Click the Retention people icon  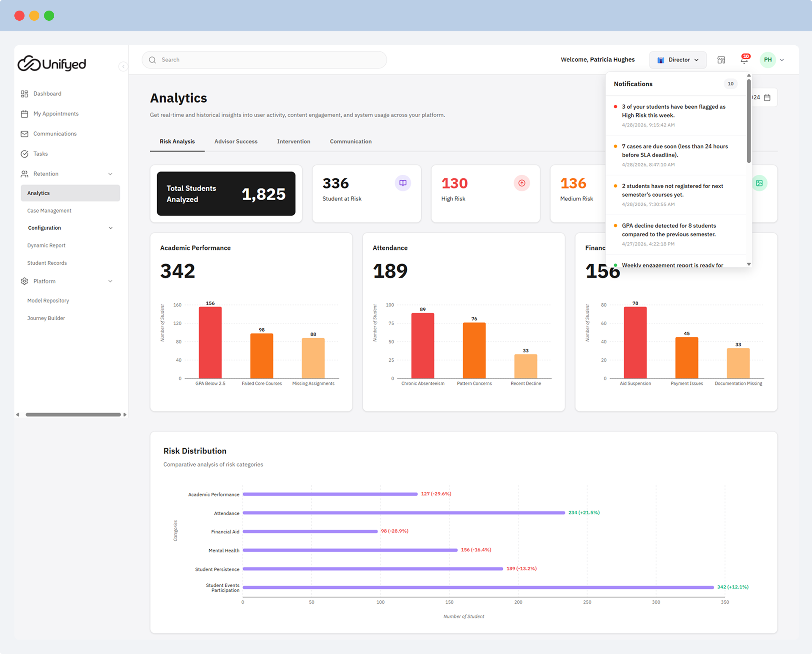[25, 174]
